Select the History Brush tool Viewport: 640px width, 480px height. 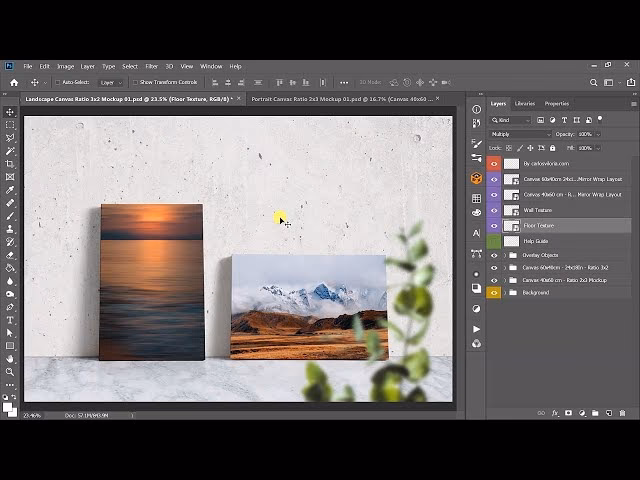(10, 242)
